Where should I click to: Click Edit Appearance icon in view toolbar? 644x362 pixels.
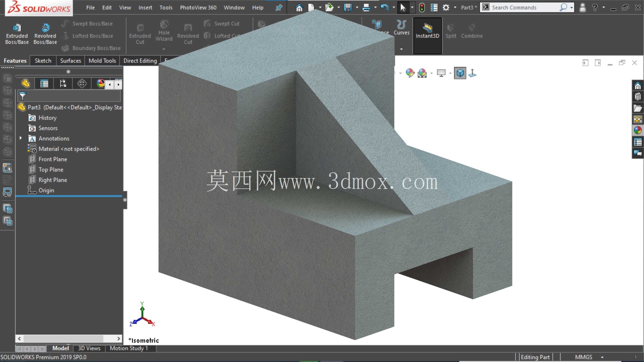(x=410, y=73)
